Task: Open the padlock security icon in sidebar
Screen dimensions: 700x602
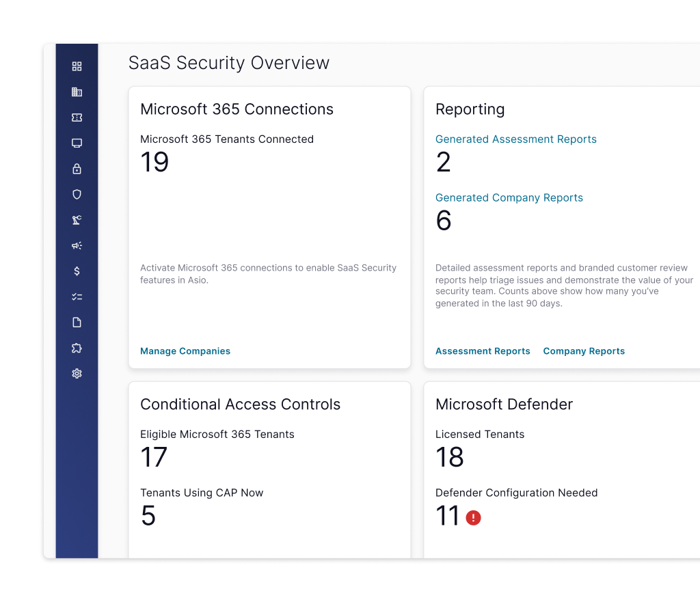Action: coord(77,169)
